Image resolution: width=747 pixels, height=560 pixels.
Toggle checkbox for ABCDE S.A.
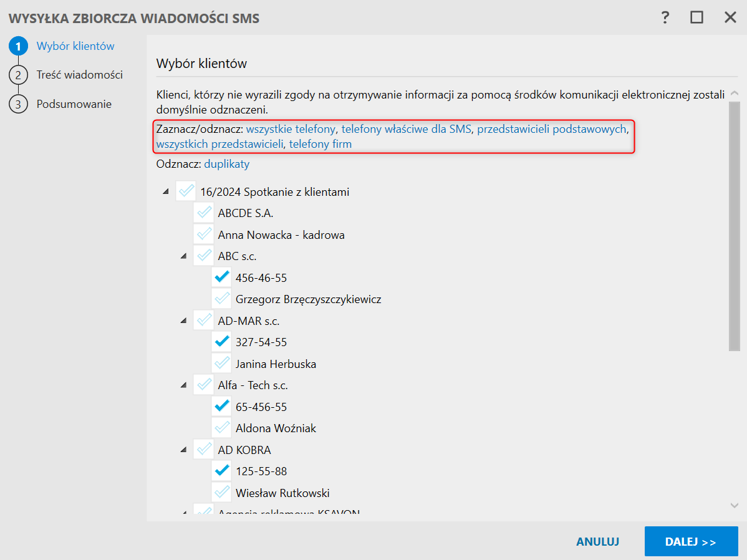point(203,213)
